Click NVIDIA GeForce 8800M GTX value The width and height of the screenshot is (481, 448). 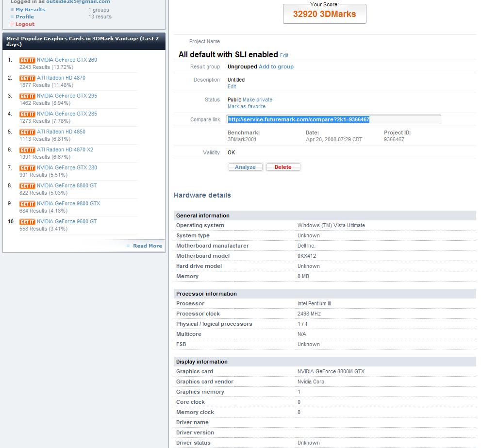click(x=331, y=371)
